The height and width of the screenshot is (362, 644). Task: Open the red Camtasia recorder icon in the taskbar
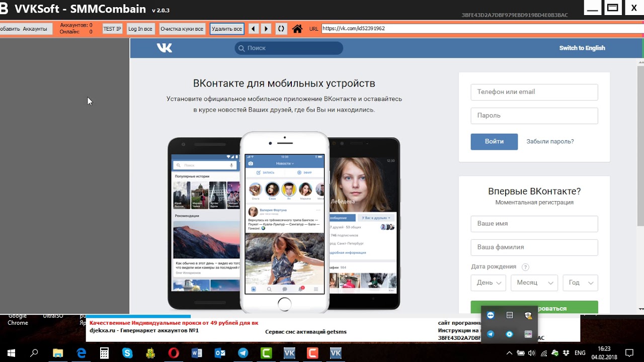[312, 353]
